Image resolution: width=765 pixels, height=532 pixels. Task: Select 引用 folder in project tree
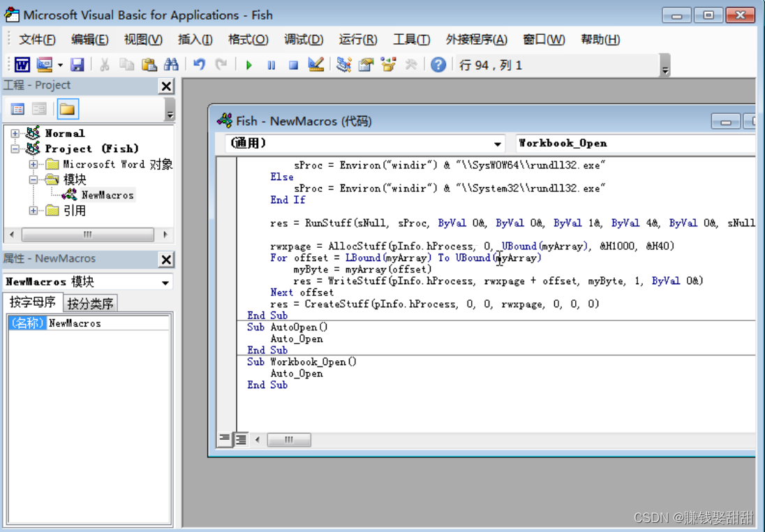click(75, 211)
